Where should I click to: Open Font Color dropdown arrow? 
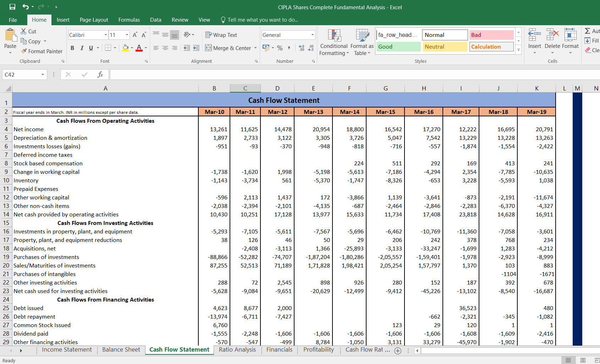coord(146,48)
